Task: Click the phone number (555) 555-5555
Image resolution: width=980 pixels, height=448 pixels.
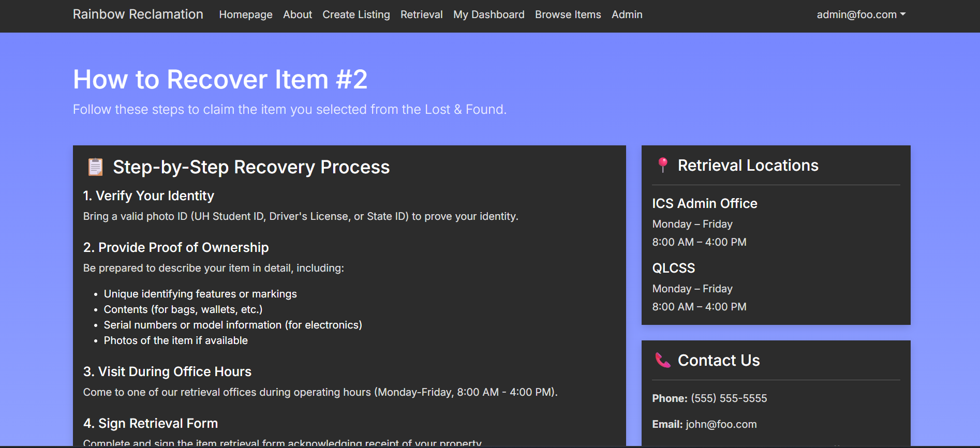Action: (729, 398)
